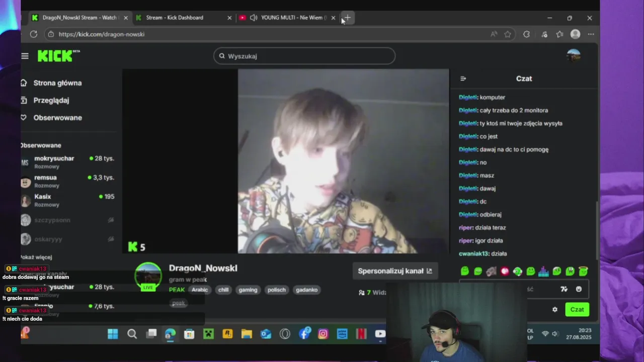Close the Kick Dashboard tab

point(229,18)
